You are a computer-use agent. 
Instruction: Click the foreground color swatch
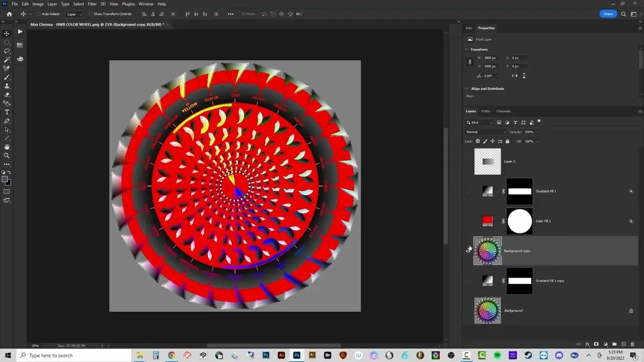pos(5,179)
